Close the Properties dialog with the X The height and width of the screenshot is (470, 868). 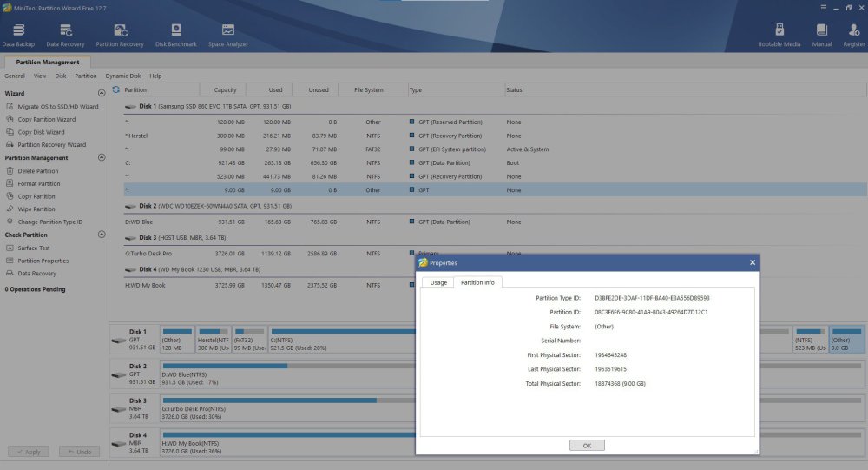752,262
